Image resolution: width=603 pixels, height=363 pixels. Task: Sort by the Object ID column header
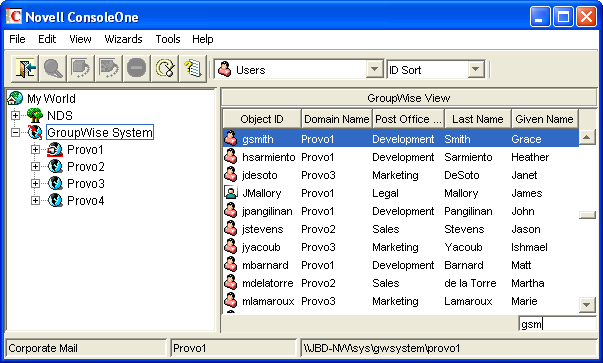[x=262, y=119]
